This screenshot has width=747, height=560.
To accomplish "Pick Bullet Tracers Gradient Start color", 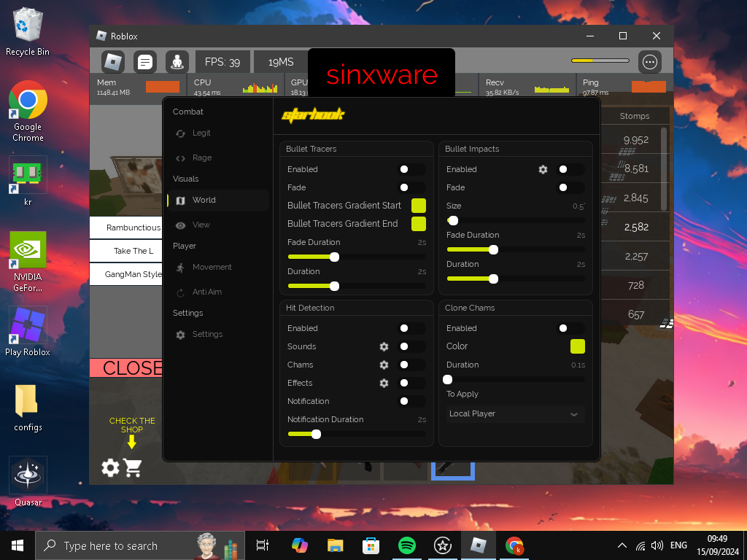I will [419, 206].
